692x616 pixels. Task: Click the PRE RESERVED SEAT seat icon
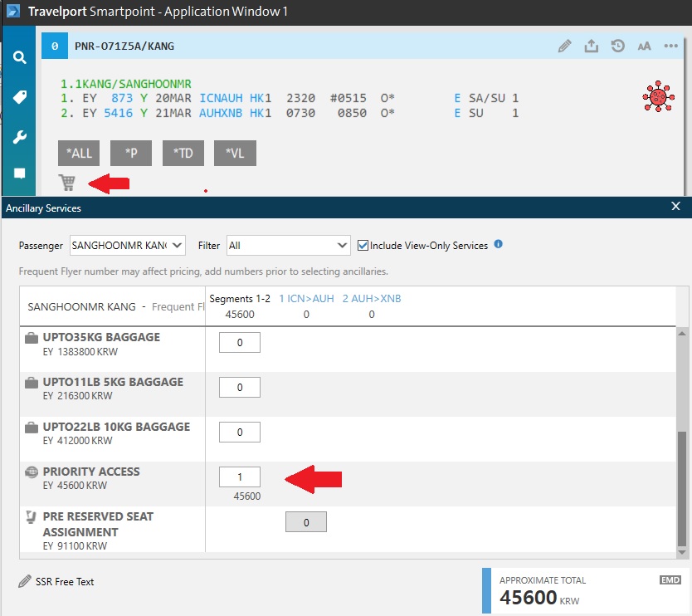(x=31, y=516)
